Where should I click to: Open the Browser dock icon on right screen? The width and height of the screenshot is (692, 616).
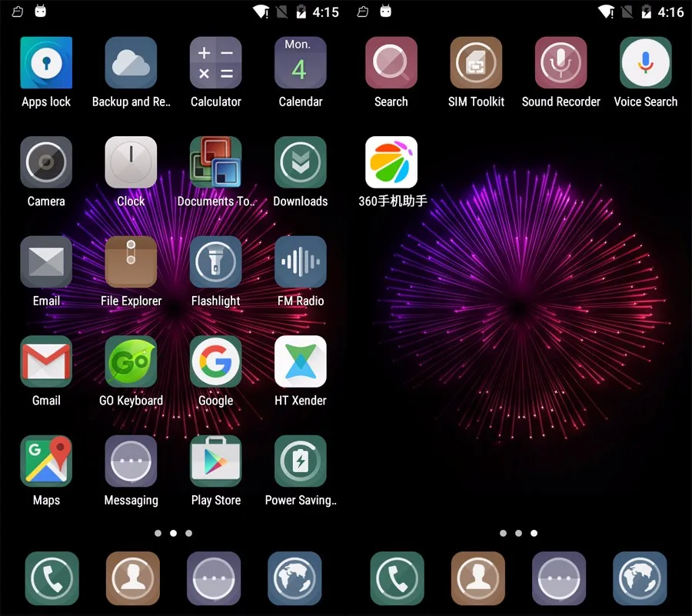click(640, 578)
